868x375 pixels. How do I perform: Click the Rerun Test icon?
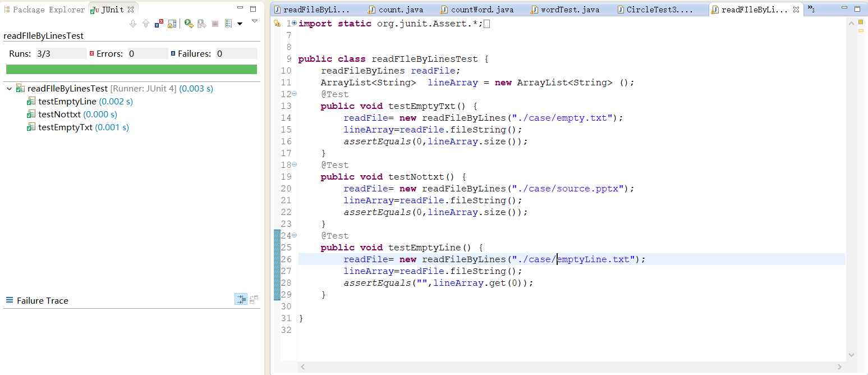coord(189,24)
